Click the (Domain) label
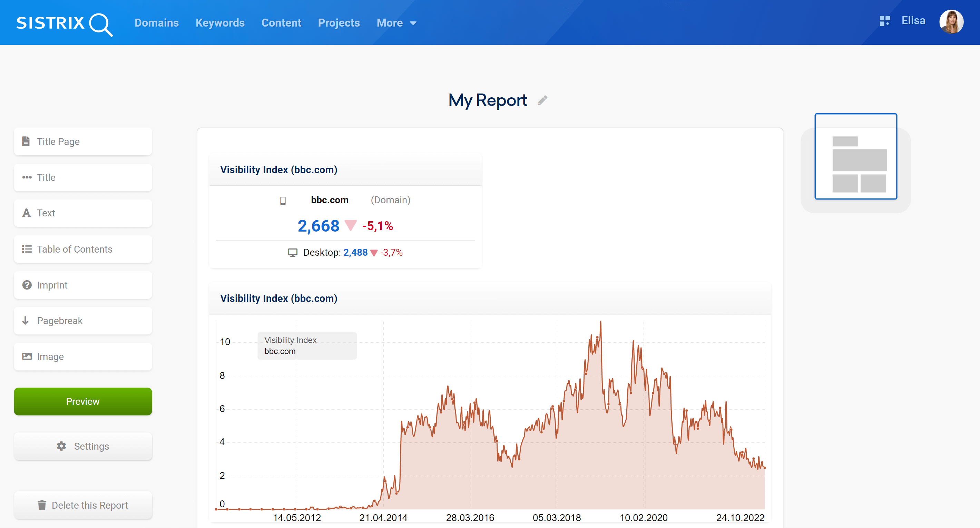 pos(390,200)
